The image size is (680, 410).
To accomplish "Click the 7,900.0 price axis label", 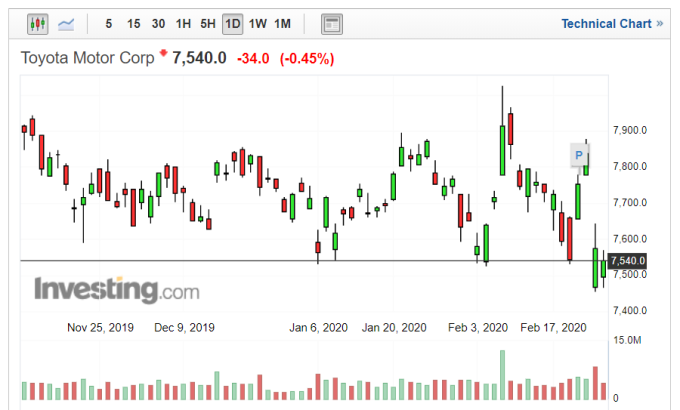I will click(x=630, y=130).
